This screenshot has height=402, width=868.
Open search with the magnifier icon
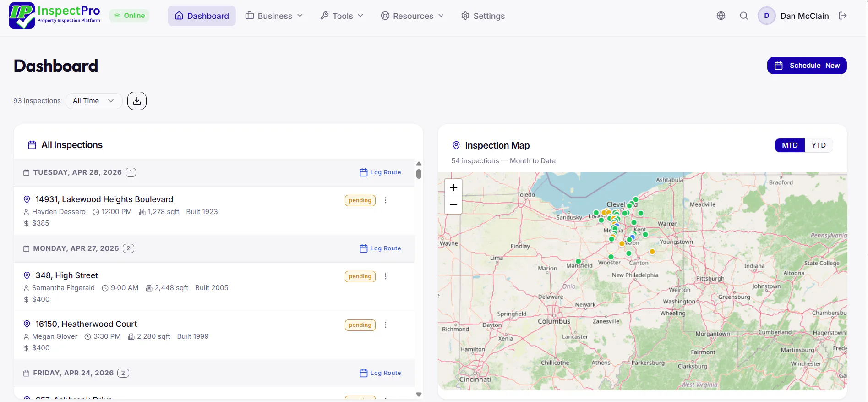pyautogui.click(x=744, y=16)
